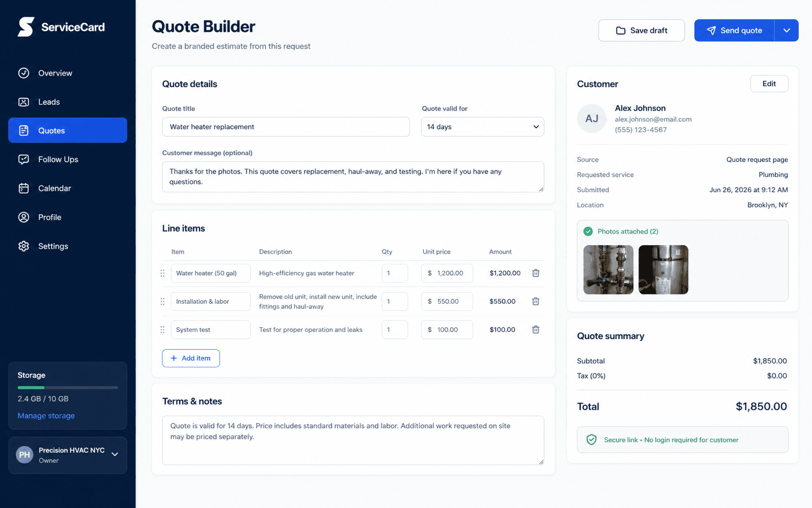Open Follow Ups page
Image resolution: width=812 pixels, height=508 pixels.
[x=68, y=159]
